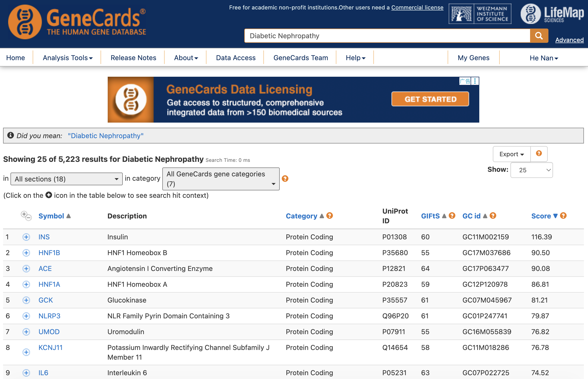The height and width of the screenshot is (379, 588).
Task: Click the question mark beside GIFtS header
Action: pos(452,216)
